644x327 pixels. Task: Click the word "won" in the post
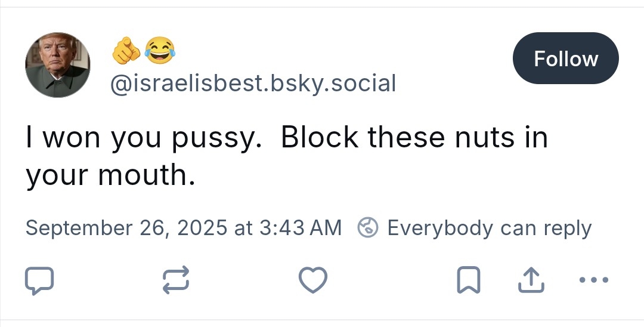(x=72, y=139)
